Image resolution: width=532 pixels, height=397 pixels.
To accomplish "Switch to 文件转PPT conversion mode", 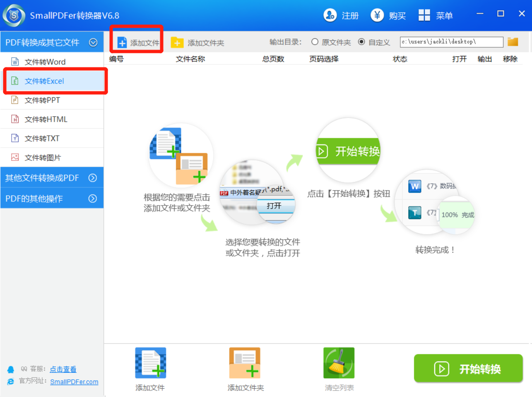I will 52,100.
